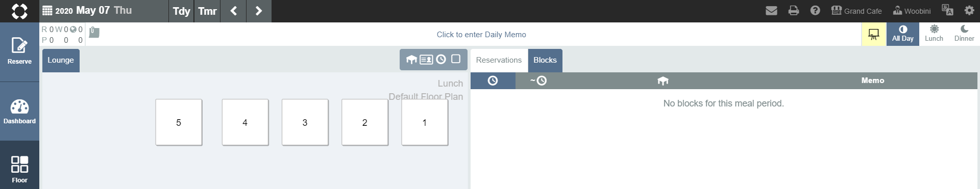This screenshot has height=189, width=980.
Task: Toggle the All Day meal period
Action: 903,34
